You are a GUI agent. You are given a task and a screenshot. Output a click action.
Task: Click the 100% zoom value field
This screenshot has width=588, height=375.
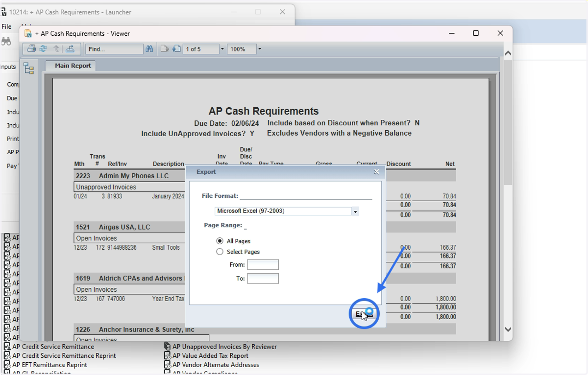click(x=242, y=49)
